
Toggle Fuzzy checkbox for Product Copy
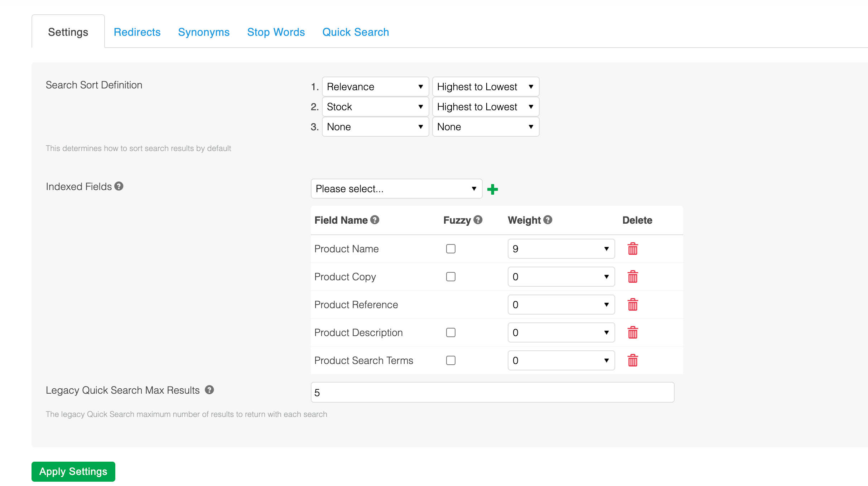[450, 277]
